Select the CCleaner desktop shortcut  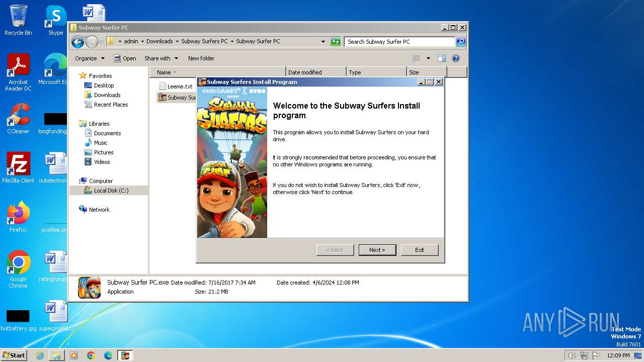[x=18, y=119]
